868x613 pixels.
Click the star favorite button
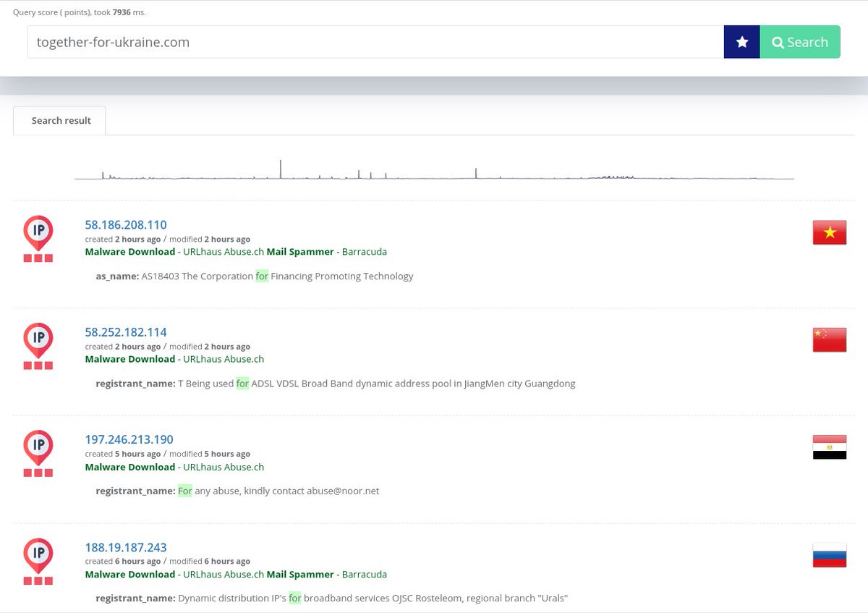tap(742, 42)
